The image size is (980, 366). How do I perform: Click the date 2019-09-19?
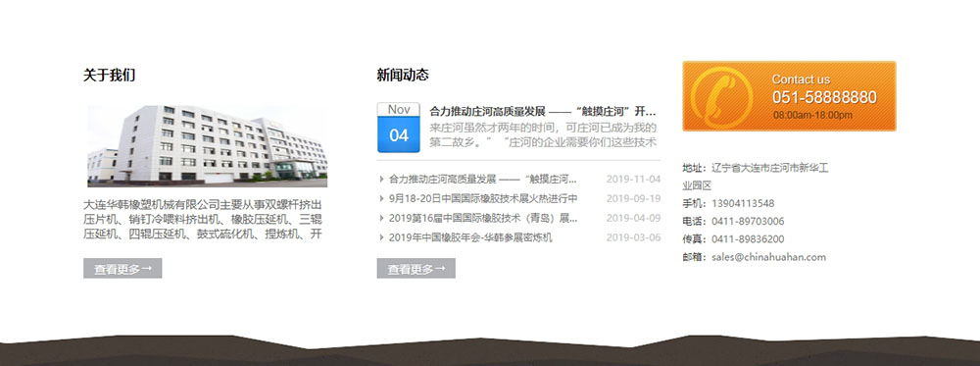(x=633, y=199)
